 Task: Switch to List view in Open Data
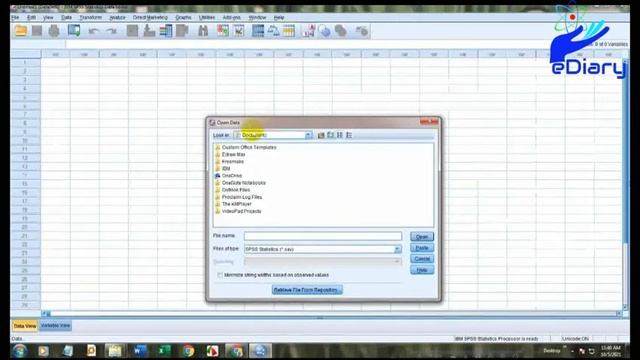coord(340,135)
